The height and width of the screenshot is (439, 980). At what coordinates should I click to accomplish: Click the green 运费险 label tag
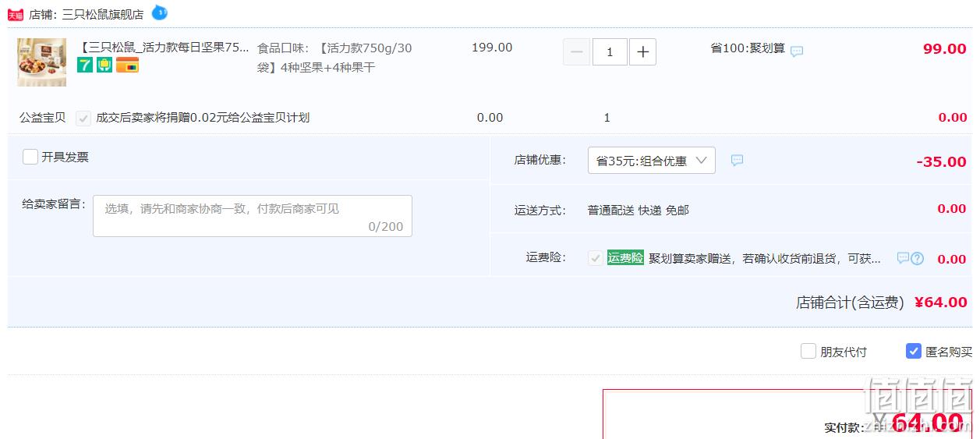625,258
